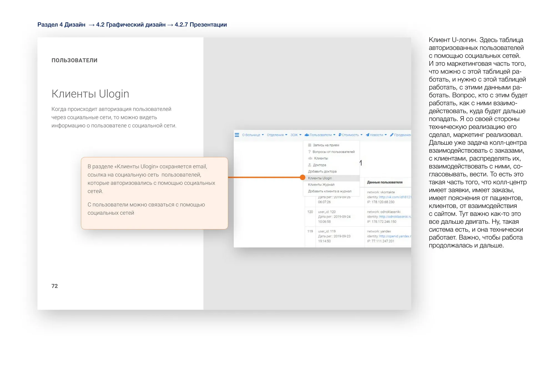Collapse the 'Пользователи' navbar dropdown
The height and width of the screenshot is (392, 555).
(320, 135)
